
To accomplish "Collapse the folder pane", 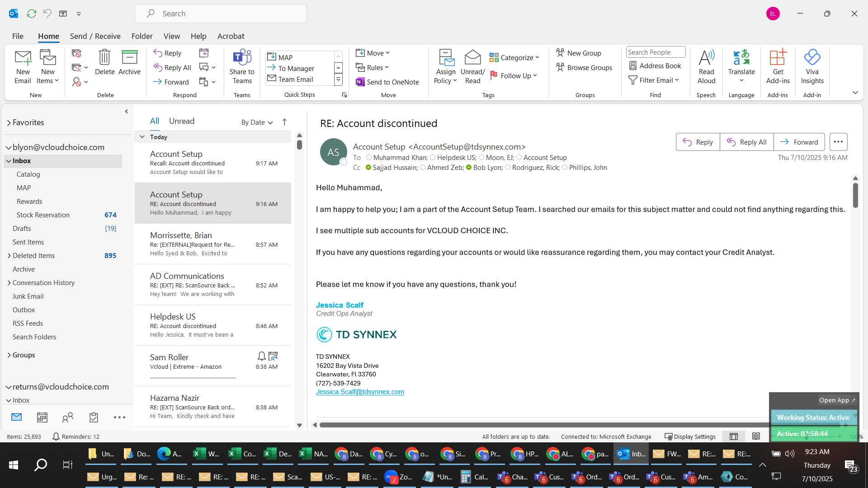I will pyautogui.click(x=126, y=111).
